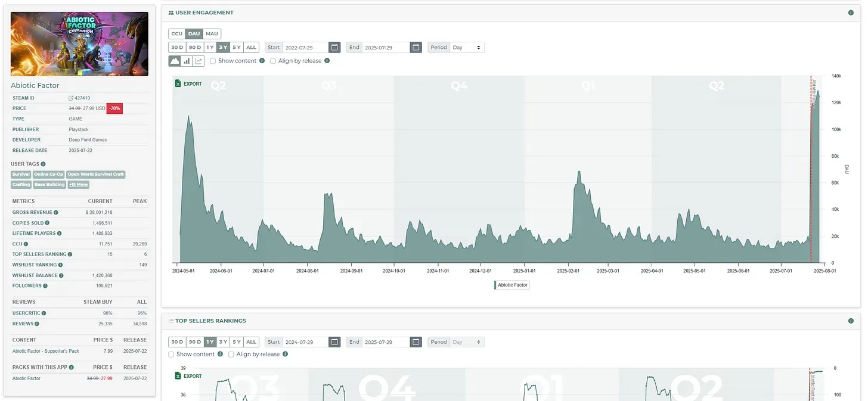Click the info icon next to Lifetime Players
Screen dimensions: 868x401
(x=59, y=234)
